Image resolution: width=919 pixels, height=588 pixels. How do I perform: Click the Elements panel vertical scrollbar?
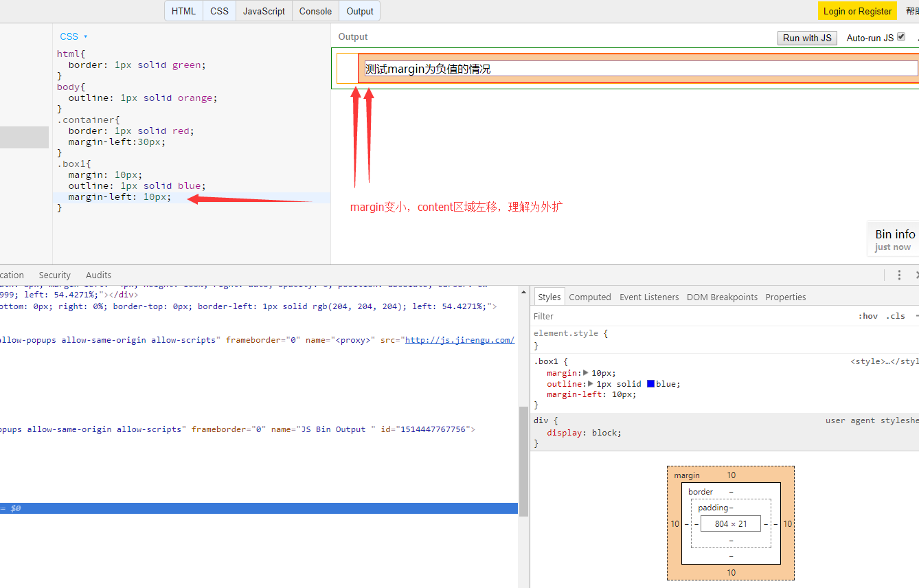pos(523,460)
